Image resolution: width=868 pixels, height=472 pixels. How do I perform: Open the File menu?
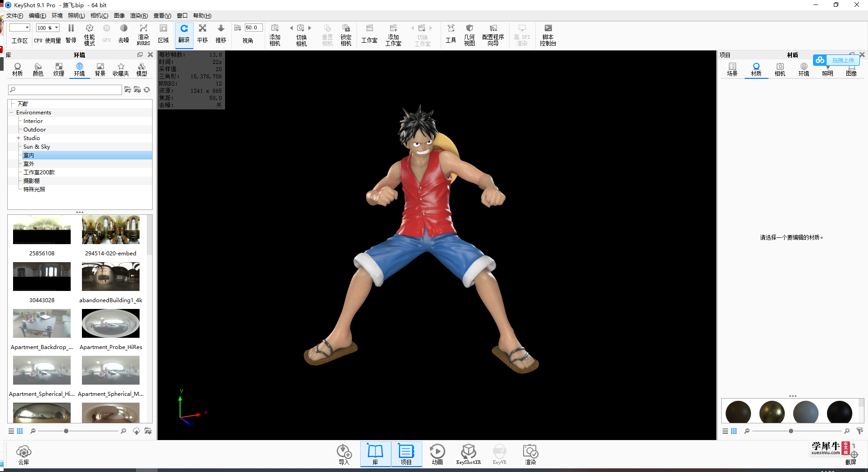[15, 16]
